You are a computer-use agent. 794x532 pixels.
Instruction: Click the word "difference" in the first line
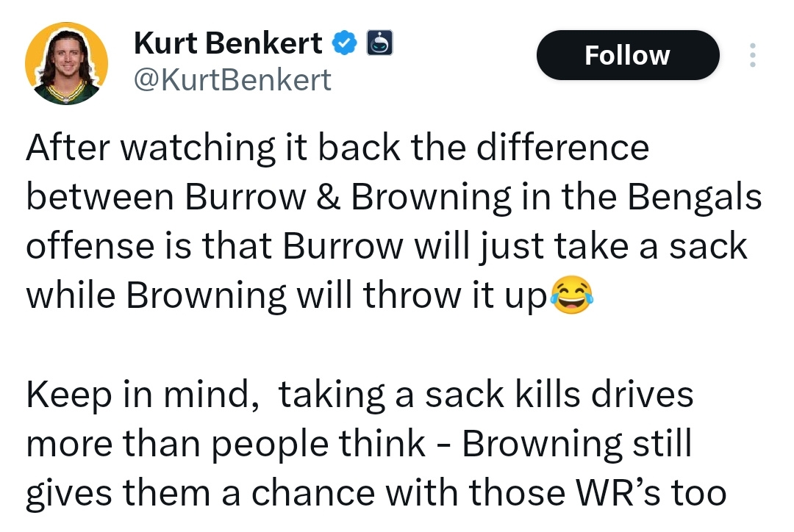(565, 148)
